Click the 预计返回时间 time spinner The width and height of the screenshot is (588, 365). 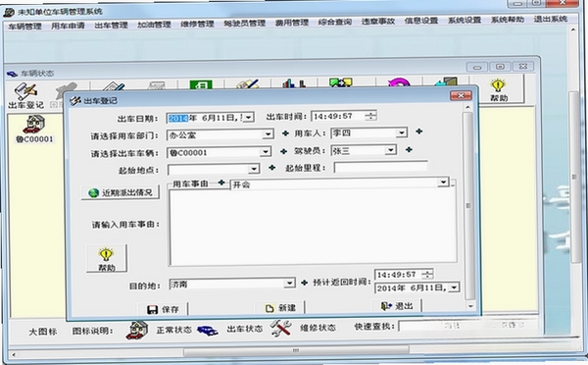coord(427,274)
